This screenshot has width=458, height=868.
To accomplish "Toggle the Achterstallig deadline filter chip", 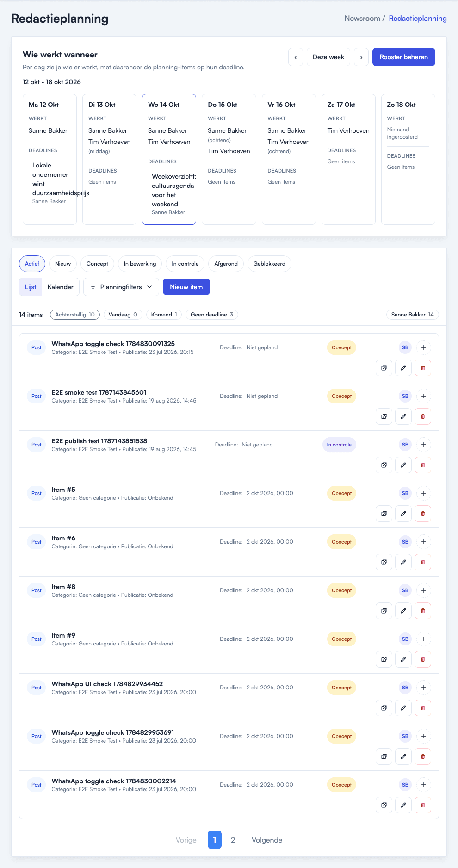I will click(75, 315).
